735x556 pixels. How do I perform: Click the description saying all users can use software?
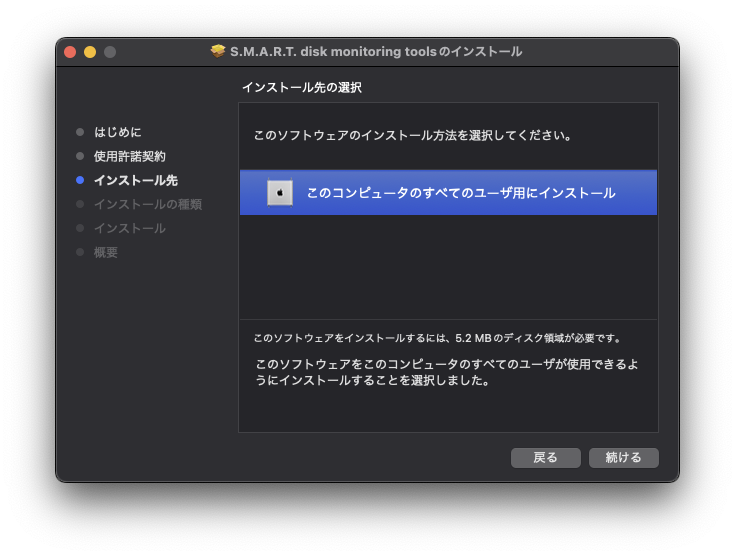pyautogui.click(x=447, y=372)
